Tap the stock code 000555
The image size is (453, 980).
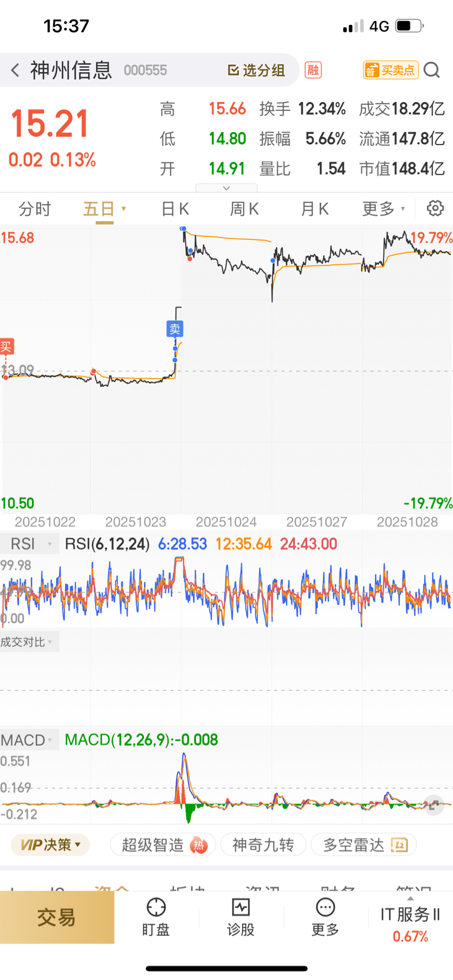click(145, 71)
